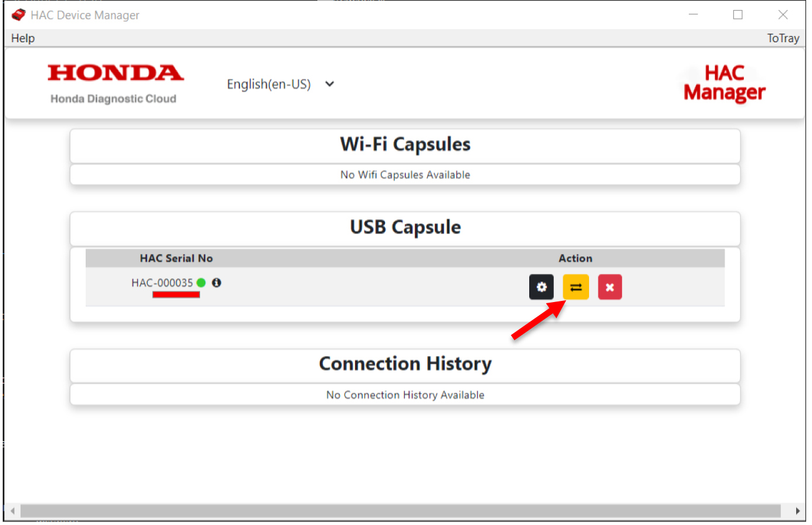
Task: Close the HAC Device Manager window
Action: 783,15
